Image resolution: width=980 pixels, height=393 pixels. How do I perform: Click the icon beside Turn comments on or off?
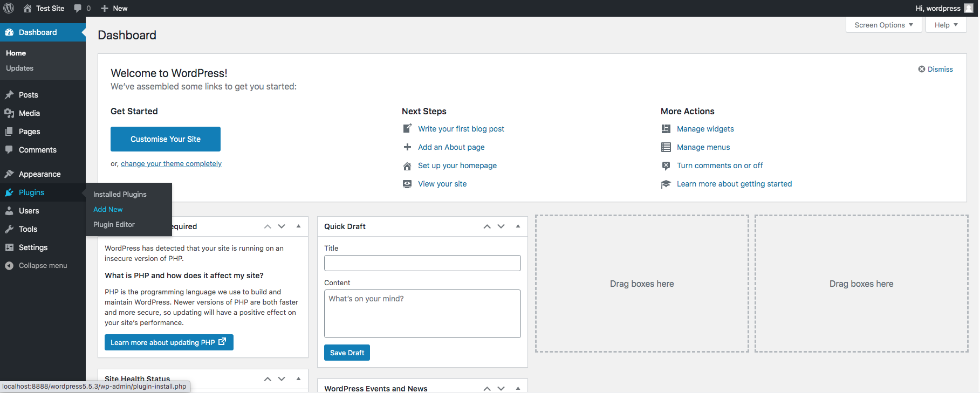(666, 166)
